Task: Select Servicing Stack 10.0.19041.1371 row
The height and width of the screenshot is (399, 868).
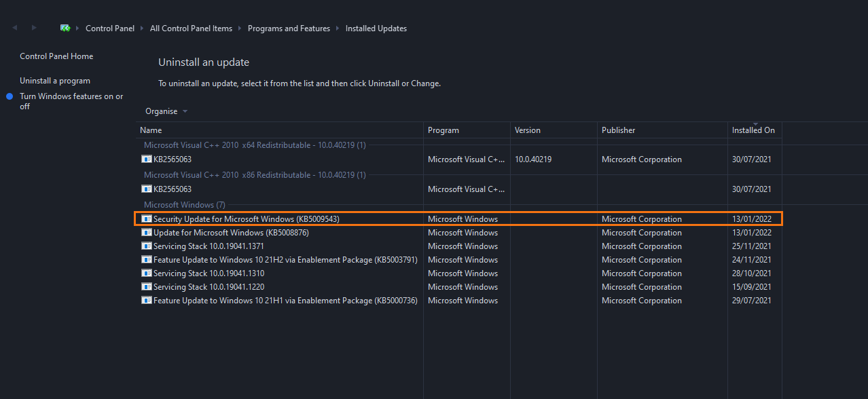Action: click(x=458, y=246)
